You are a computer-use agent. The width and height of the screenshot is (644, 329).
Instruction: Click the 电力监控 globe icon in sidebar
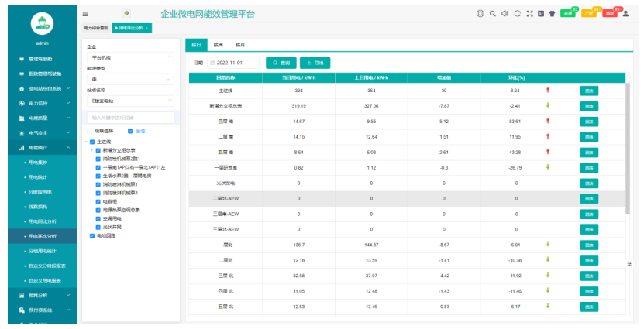tap(22, 104)
